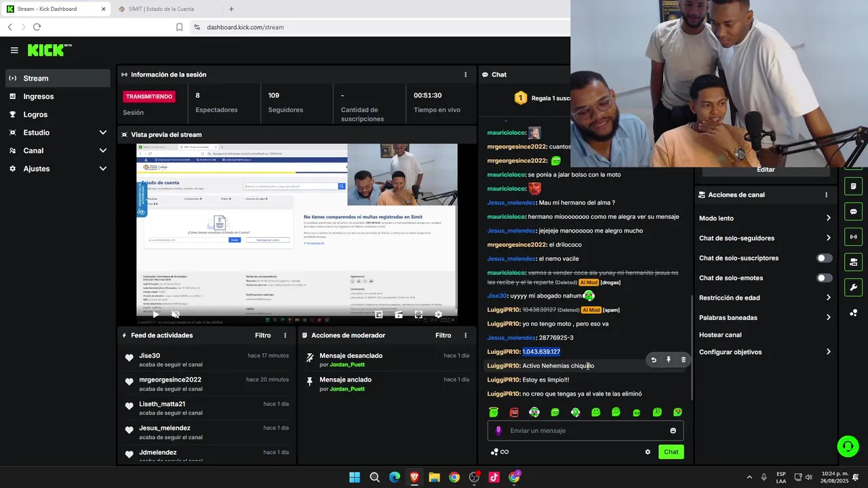
Task: Delete the hovered chat message
Action: tap(684, 360)
